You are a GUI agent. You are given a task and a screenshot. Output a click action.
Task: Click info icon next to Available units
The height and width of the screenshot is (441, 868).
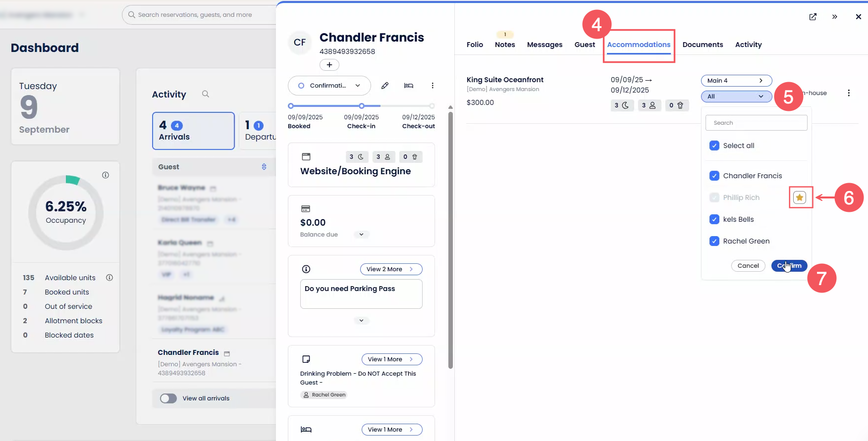[x=109, y=278]
